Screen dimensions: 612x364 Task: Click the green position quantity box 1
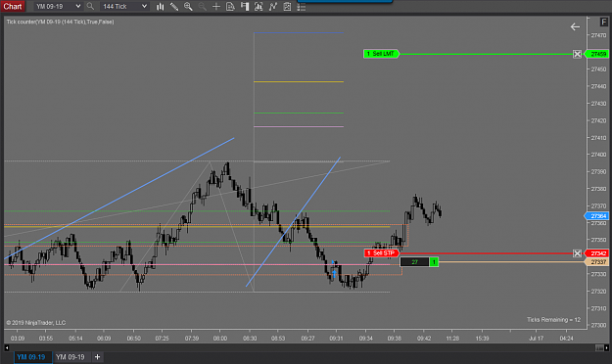coord(434,262)
